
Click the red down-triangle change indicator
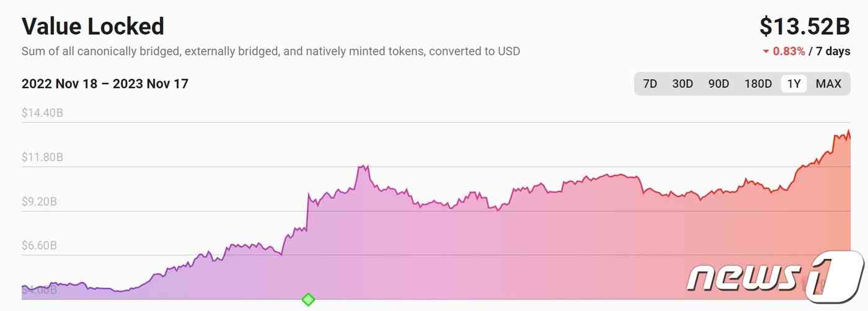coord(766,51)
